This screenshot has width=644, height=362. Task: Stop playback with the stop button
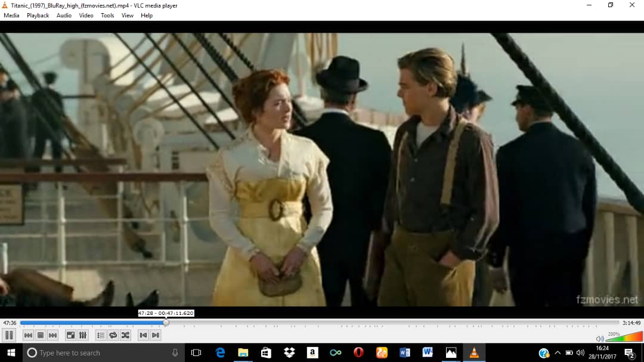click(41, 335)
